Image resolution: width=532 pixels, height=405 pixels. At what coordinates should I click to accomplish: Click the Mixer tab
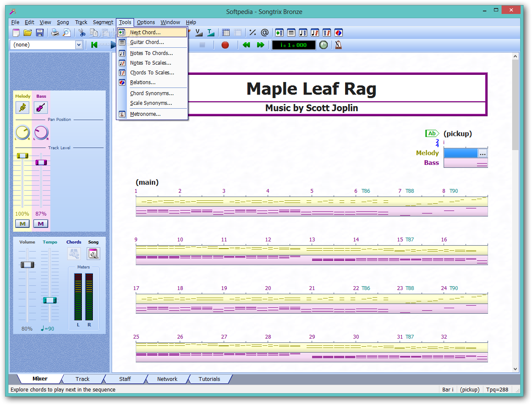[40, 379]
